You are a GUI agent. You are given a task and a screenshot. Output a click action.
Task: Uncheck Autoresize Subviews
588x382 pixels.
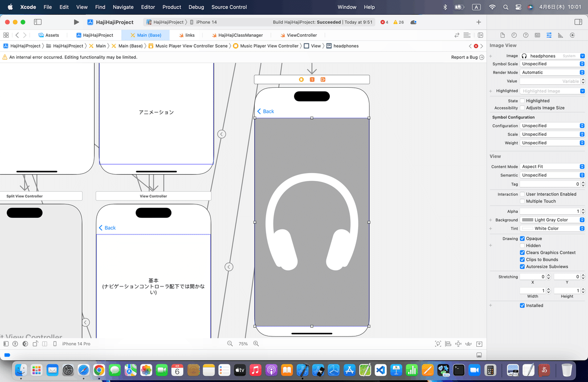pos(522,267)
